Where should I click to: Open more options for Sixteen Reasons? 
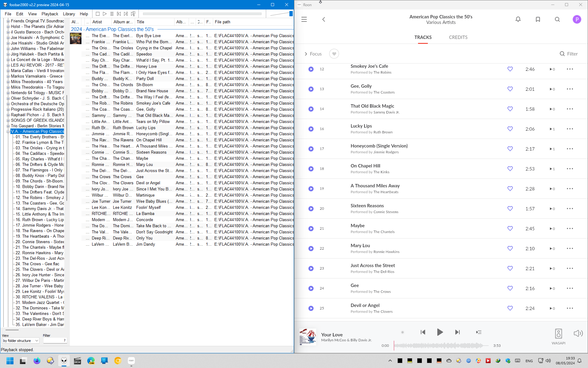tap(570, 209)
